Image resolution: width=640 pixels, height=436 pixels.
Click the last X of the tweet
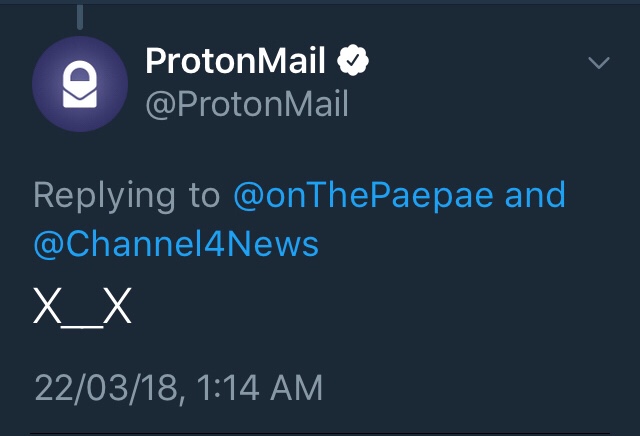(118, 305)
